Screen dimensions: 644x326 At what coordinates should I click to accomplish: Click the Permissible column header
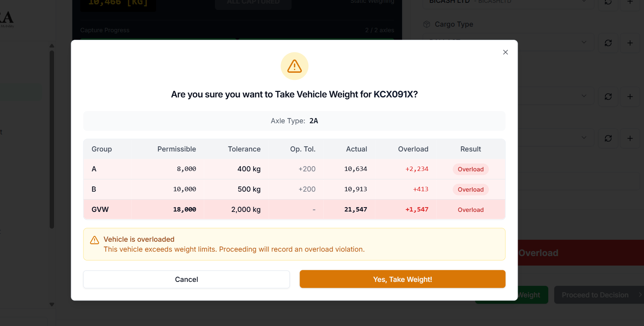[x=177, y=149]
